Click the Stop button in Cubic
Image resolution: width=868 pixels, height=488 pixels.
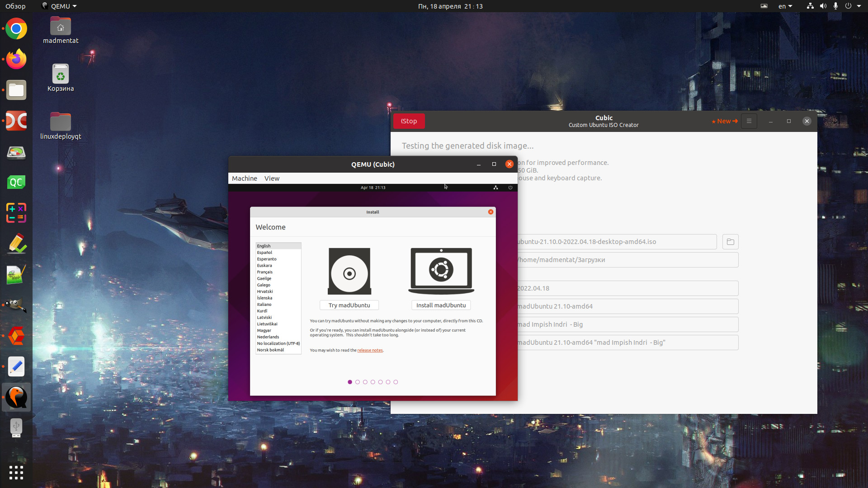(x=409, y=121)
